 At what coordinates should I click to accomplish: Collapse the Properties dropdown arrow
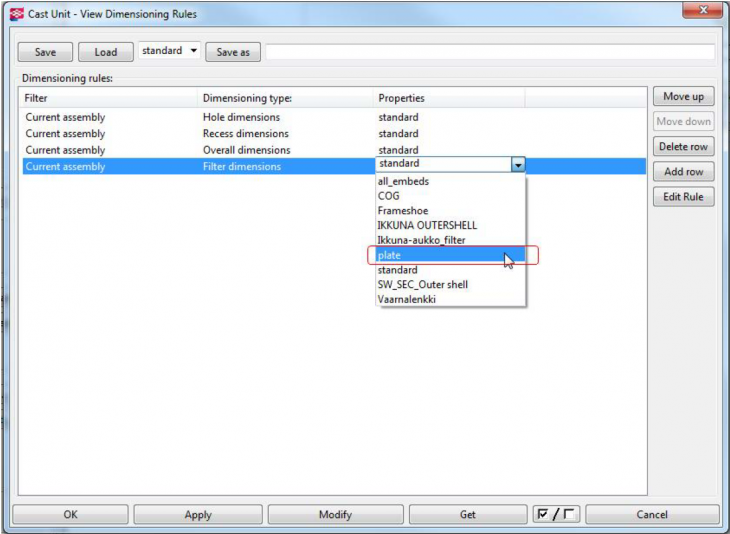518,164
